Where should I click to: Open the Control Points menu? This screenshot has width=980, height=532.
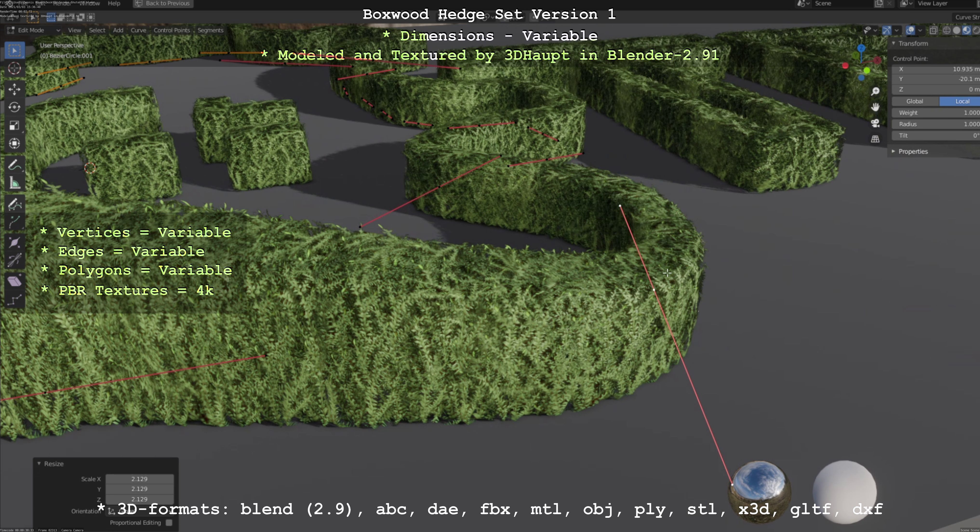tap(172, 30)
